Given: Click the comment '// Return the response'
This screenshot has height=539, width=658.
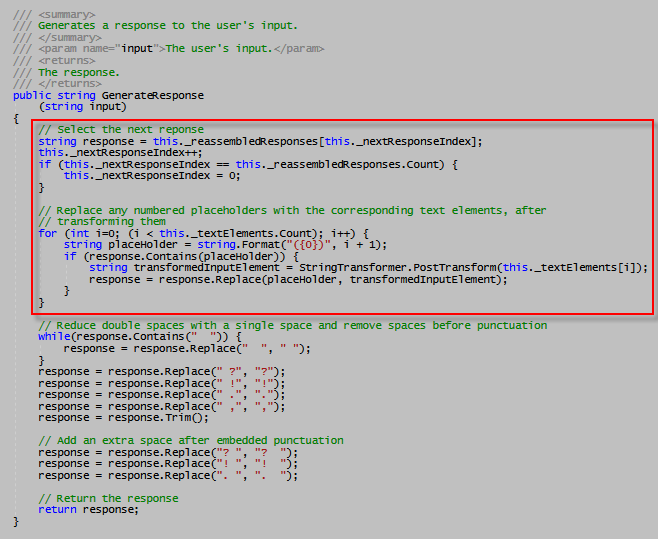Looking at the screenshot, I should 108,498.
